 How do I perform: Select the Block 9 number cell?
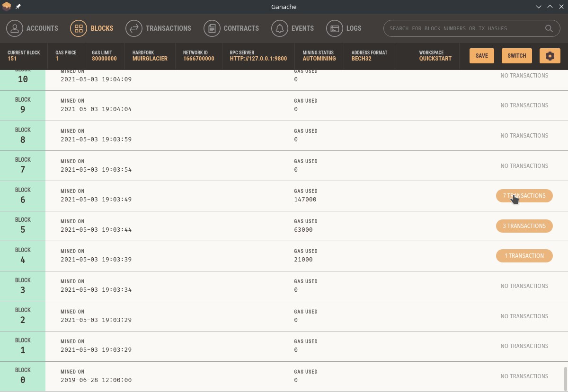coord(23,105)
